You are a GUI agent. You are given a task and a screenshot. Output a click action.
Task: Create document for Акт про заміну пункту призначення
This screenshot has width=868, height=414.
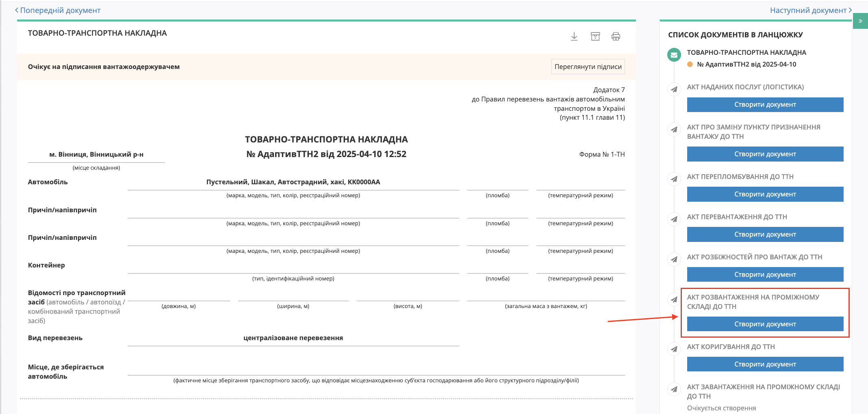765,154
